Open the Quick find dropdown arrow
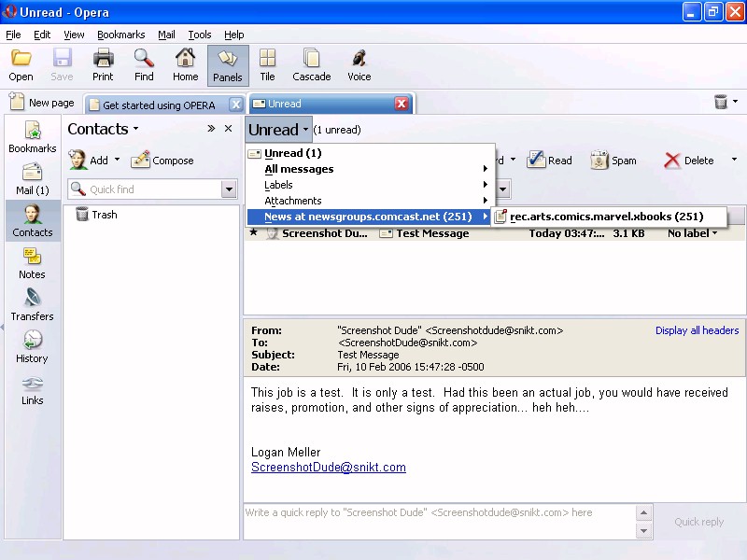The width and height of the screenshot is (747, 560). coord(229,189)
